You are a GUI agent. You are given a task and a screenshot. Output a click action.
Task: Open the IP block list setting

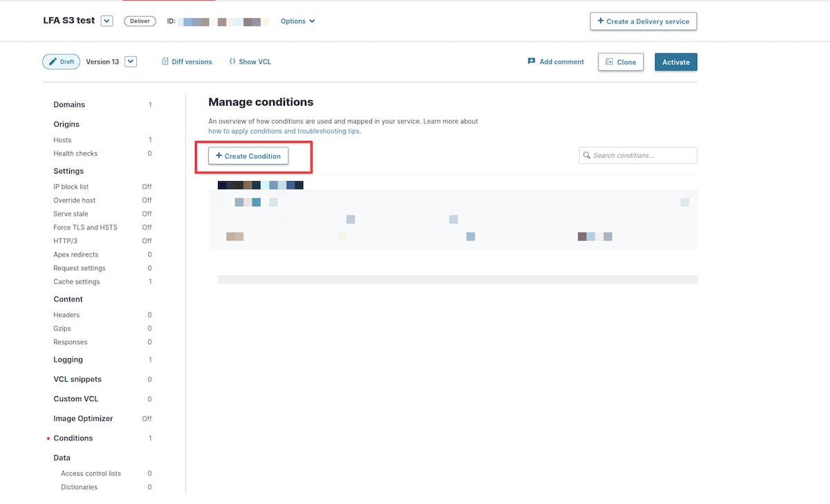(x=71, y=187)
